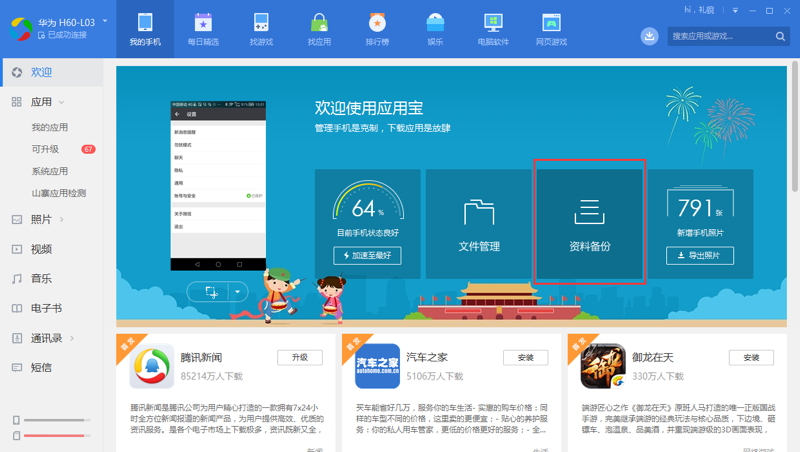Click the 应用 grid icon
The width and height of the screenshot is (800, 452).
17,102
